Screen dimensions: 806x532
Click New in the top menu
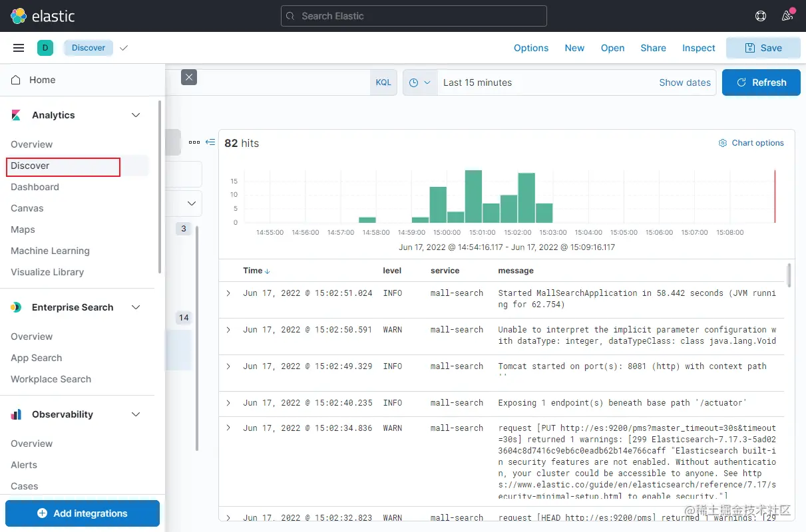click(x=574, y=48)
